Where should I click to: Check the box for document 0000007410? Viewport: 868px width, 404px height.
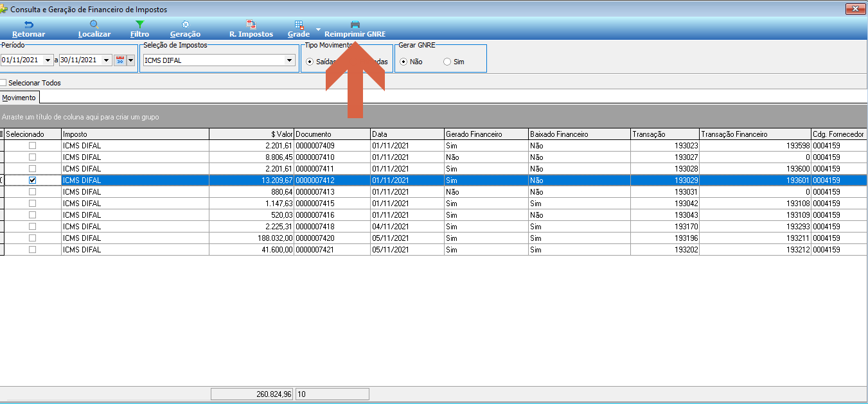click(x=32, y=157)
